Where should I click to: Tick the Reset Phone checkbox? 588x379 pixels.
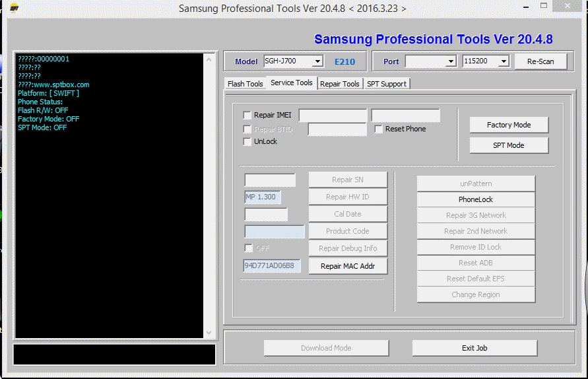tap(379, 129)
